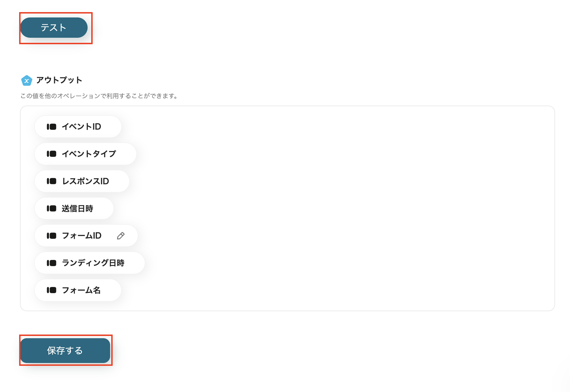Select the イベントID output value

(78, 126)
